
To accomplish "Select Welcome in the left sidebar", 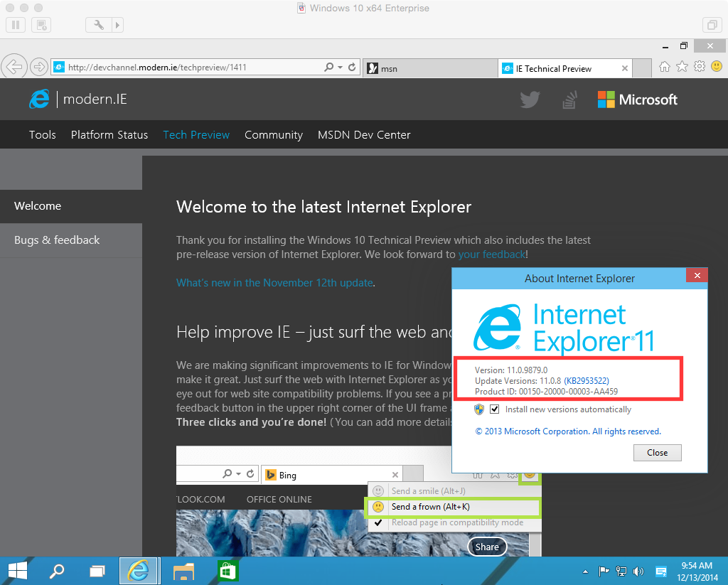I will pos(71,206).
